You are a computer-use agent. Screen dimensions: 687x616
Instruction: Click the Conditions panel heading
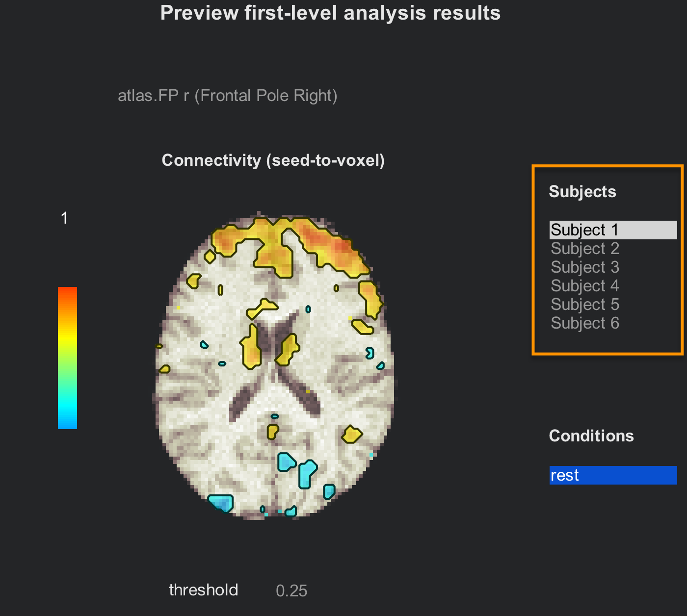point(591,436)
